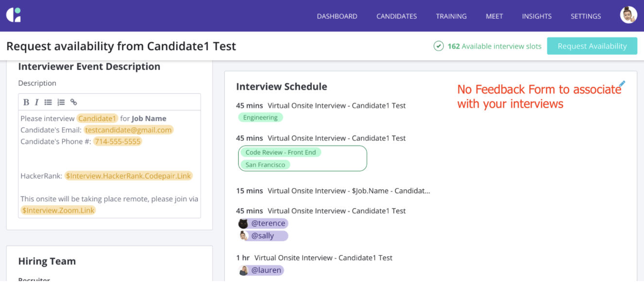Click the Code Review - Front End tag

click(280, 153)
